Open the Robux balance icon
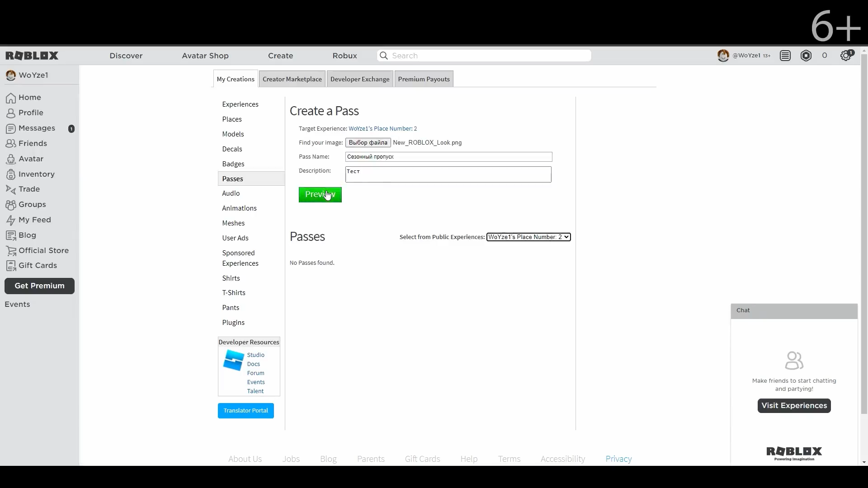 (x=806, y=56)
